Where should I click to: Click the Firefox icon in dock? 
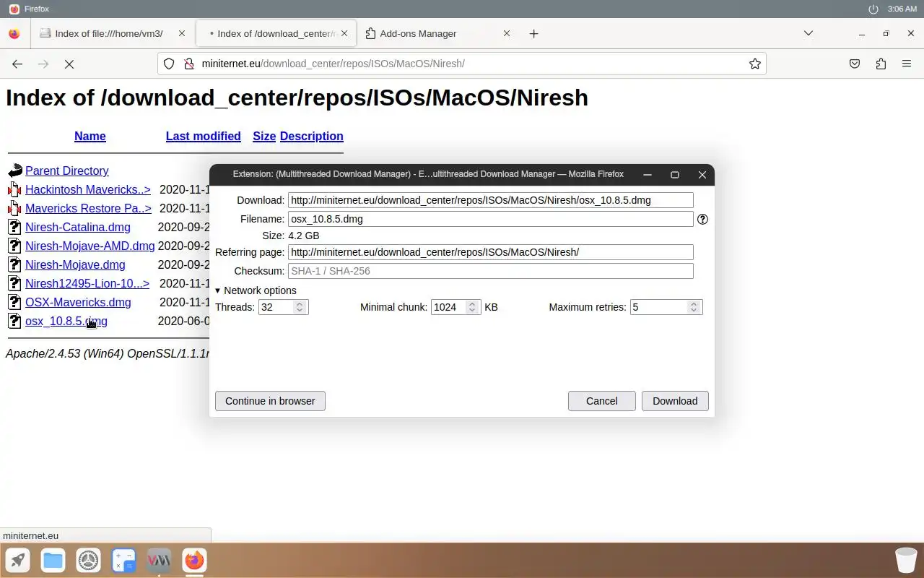pyautogui.click(x=194, y=561)
